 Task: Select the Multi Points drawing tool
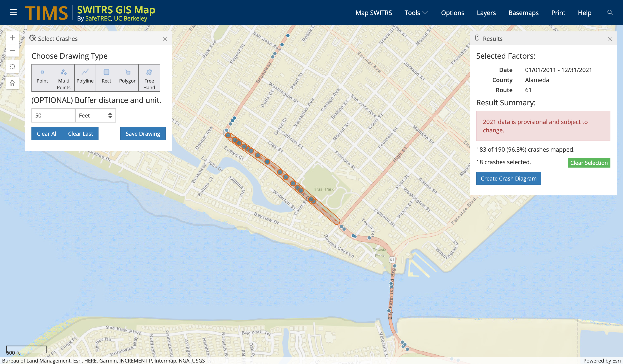[64, 77]
